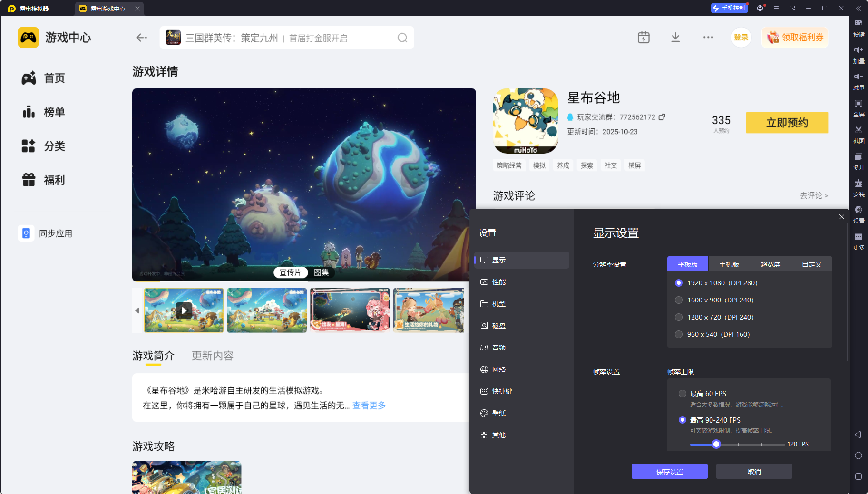The width and height of the screenshot is (868, 494).
Task: Switch to 超宽屏 resolution tab
Action: point(770,264)
